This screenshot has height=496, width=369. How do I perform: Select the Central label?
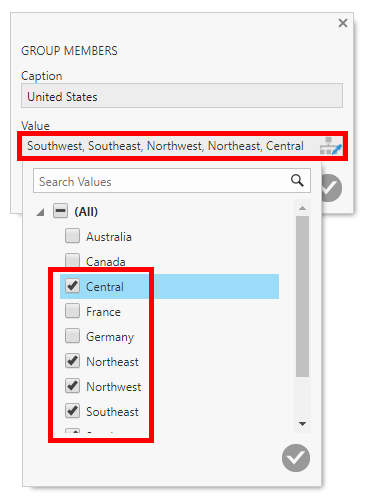105,287
